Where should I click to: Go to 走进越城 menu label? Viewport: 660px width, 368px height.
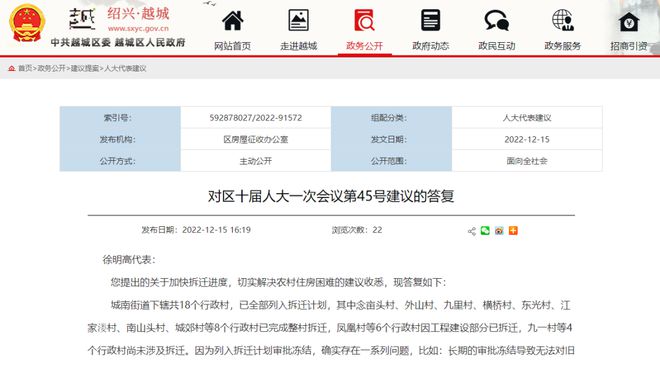298,46
